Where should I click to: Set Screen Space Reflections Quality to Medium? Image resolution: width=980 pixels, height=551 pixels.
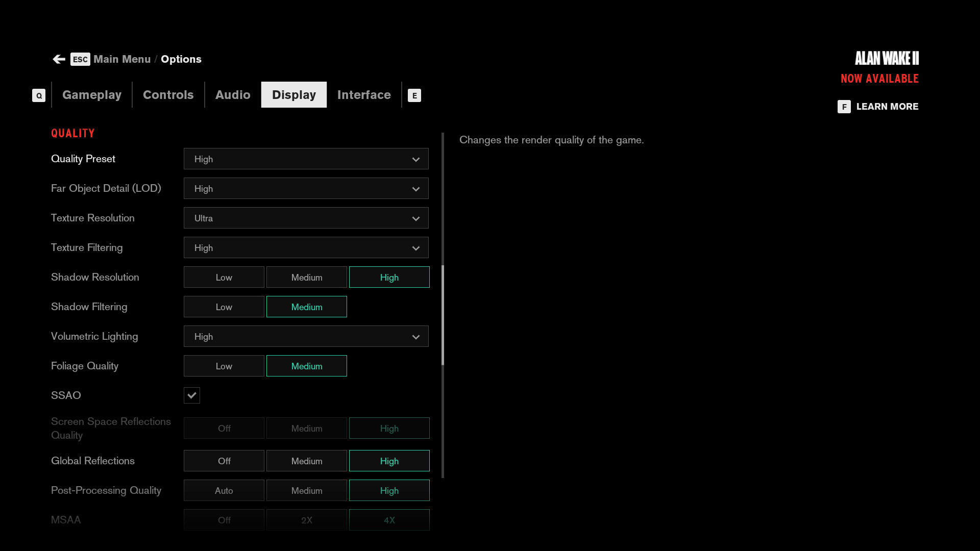point(307,428)
